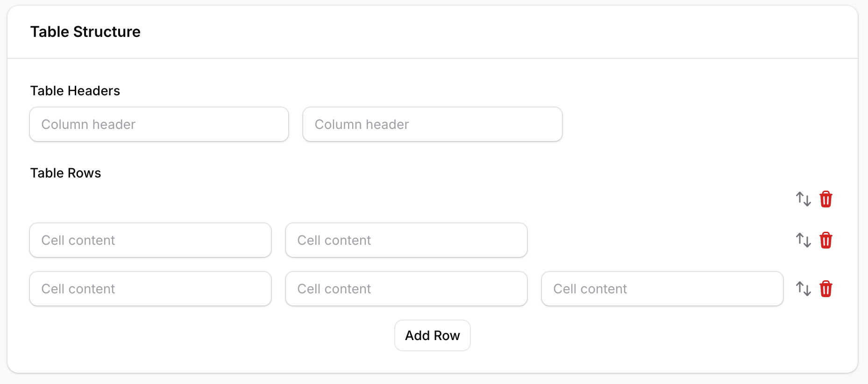Click the Table Structure heading

tap(85, 32)
